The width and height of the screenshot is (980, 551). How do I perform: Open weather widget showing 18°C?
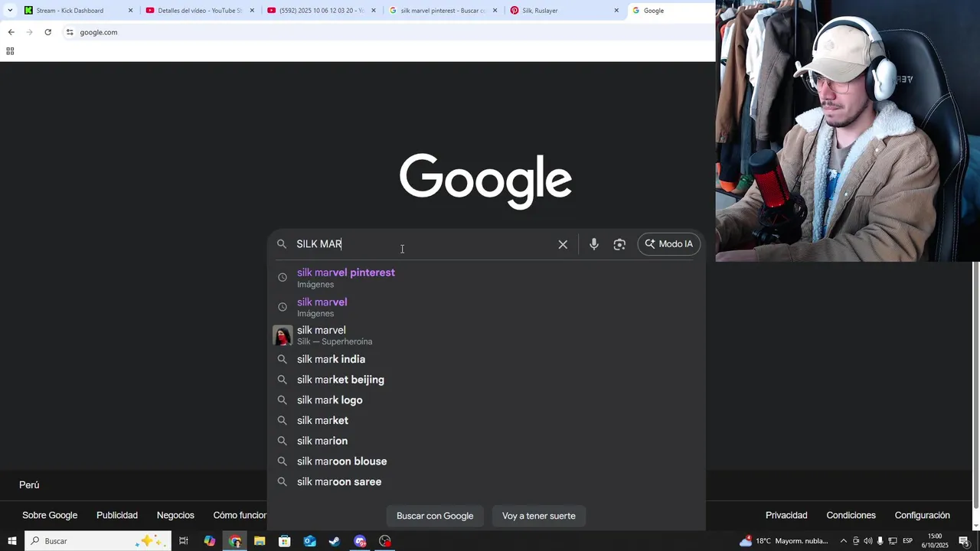pos(784,541)
